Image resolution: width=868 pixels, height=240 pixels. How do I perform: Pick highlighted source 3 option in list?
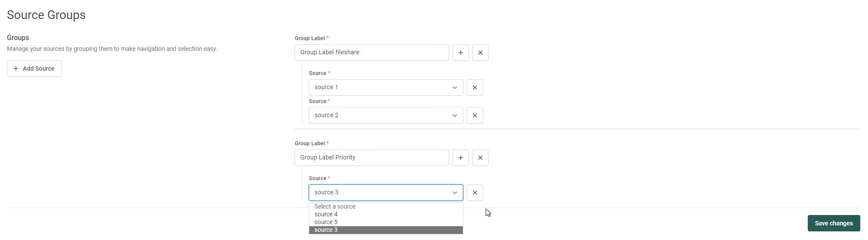point(326,230)
